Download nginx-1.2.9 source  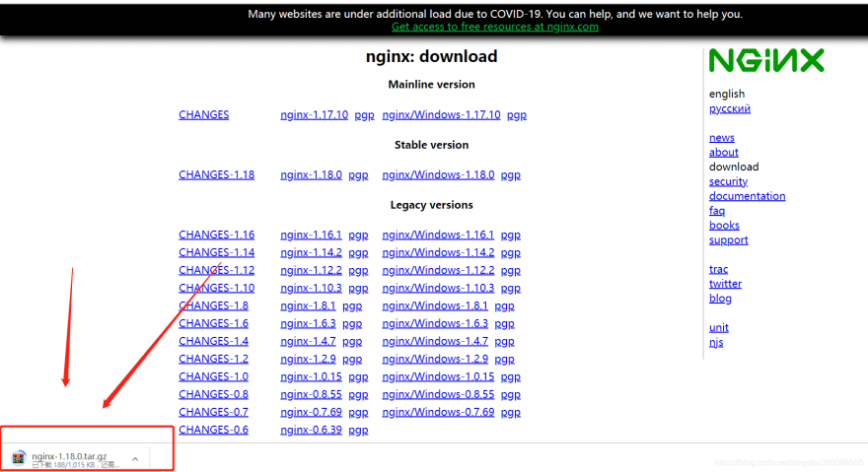(308, 359)
